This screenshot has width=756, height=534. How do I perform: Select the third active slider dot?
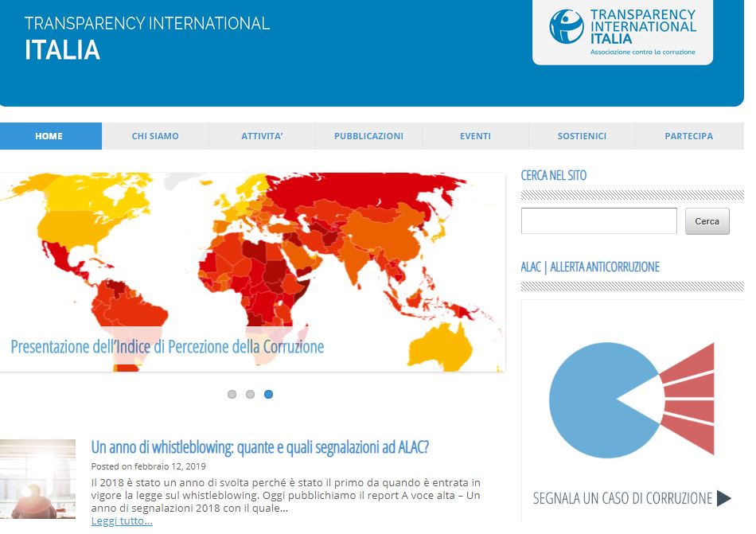pyautogui.click(x=268, y=394)
